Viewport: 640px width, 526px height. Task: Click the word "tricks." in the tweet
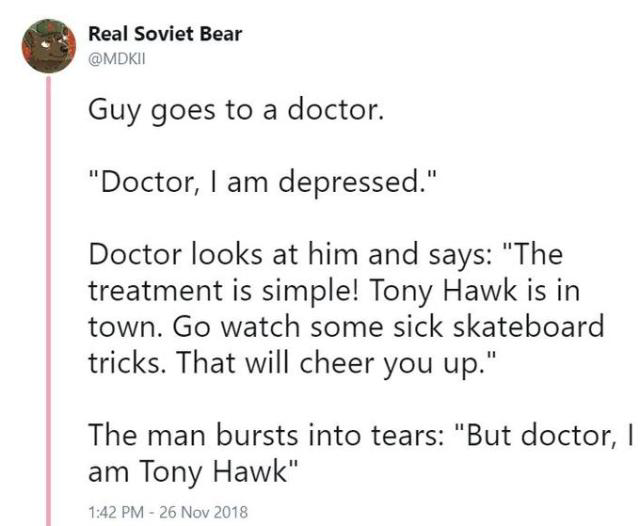[128, 363]
